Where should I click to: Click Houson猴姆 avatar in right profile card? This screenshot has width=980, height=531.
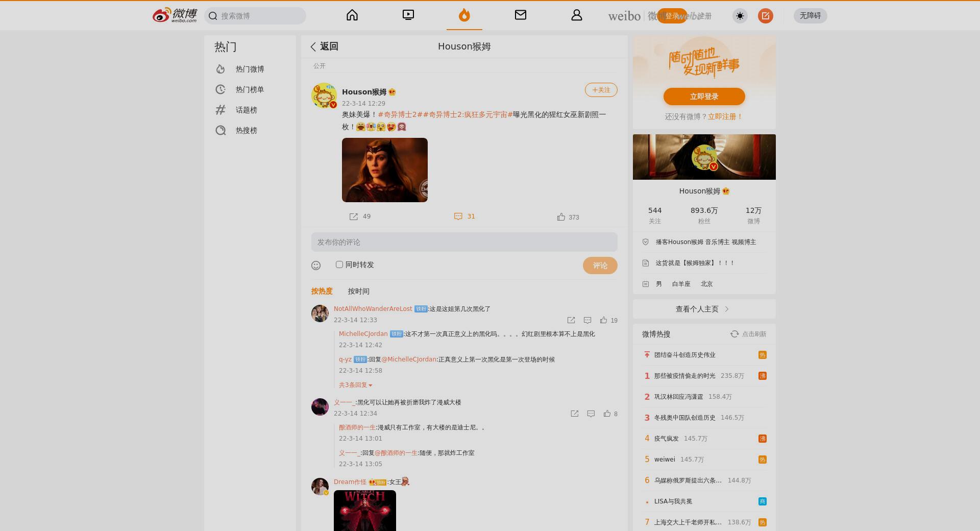[704, 157]
